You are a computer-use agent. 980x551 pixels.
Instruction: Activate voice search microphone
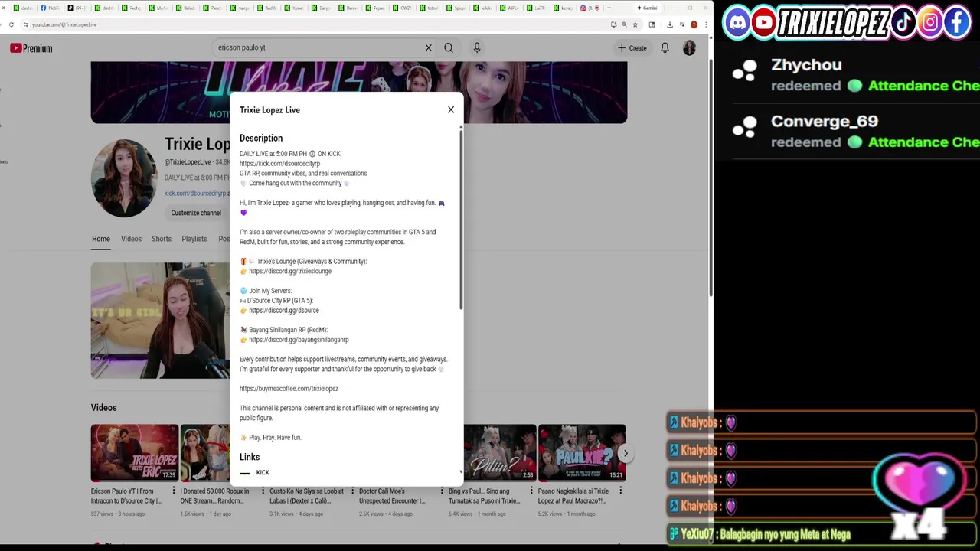477,47
